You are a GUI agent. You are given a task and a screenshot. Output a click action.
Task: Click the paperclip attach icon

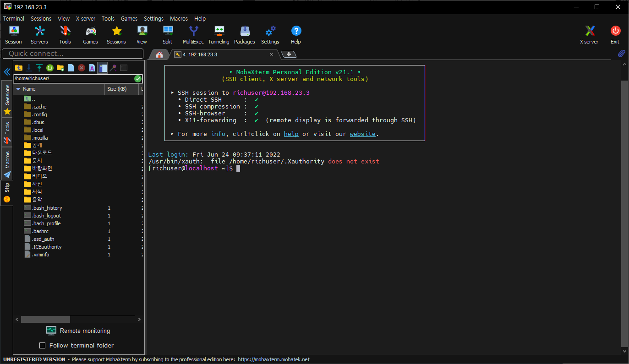[x=622, y=54]
